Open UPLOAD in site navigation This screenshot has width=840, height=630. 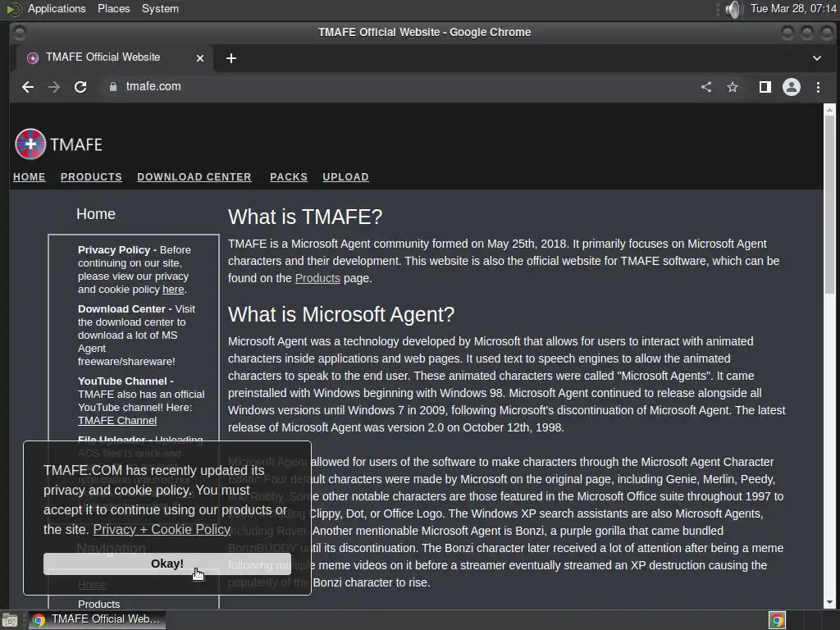tap(345, 177)
